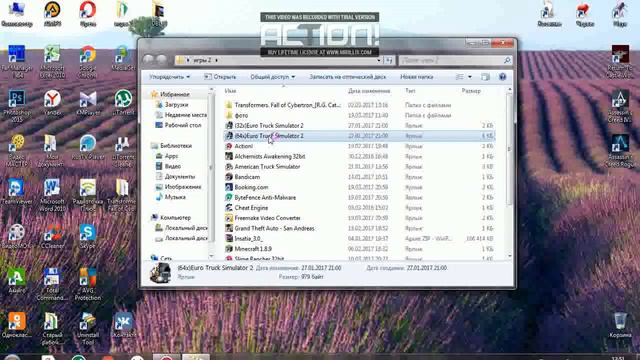Image resolution: width=640 pixels, height=360 pixels.
Task: Expand the address bar history dropdown
Action: pyautogui.click(x=379, y=60)
